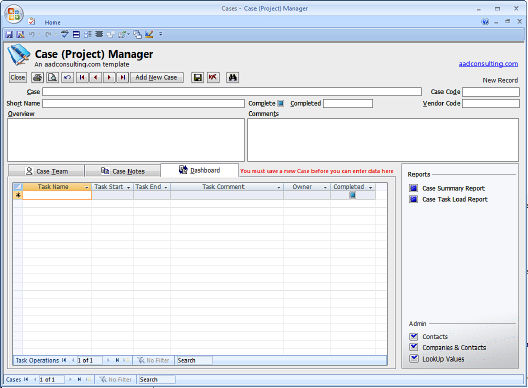Click the Case Code input field
This screenshot has height=388, width=528.
[x=491, y=92]
